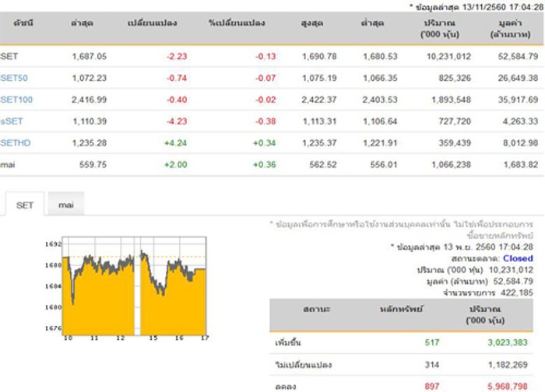Open the sSET index link
This screenshot has height=392, width=545.
[12, 121]
